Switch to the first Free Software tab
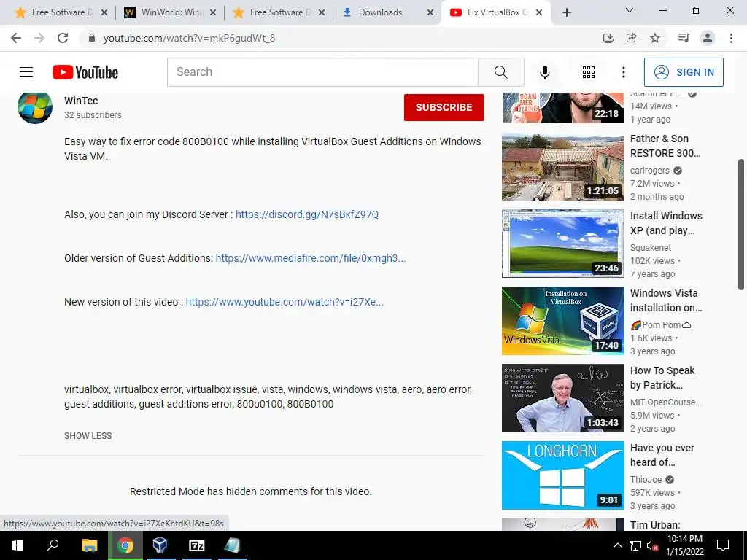This screenshot has height=560, width=747. tap(54, 12)
